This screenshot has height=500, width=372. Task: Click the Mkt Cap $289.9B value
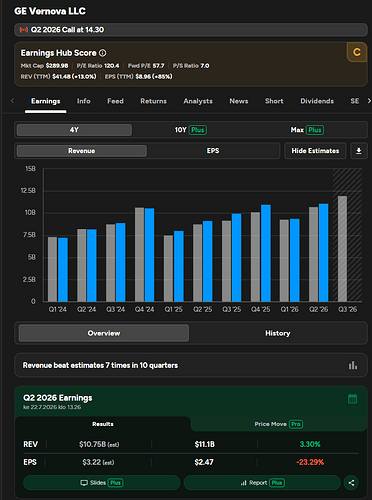pyautogui.click(x=57, y=66)
